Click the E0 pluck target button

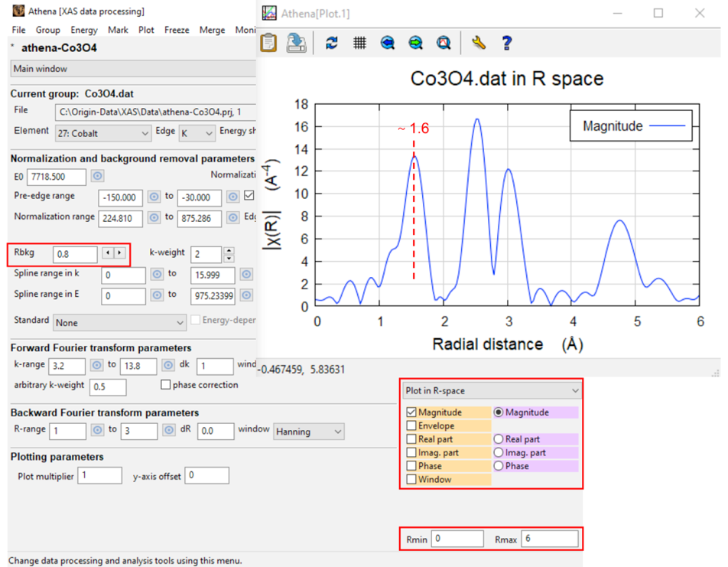[x=97, y=176]
